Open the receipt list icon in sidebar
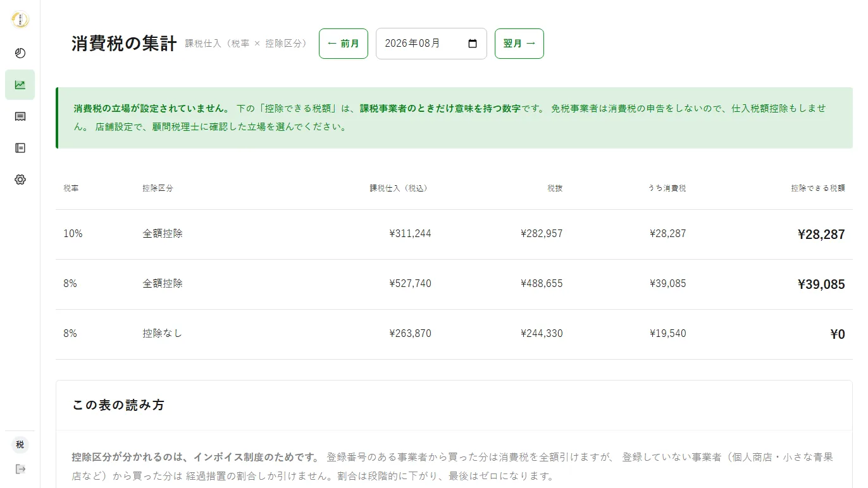 (20, 116)
